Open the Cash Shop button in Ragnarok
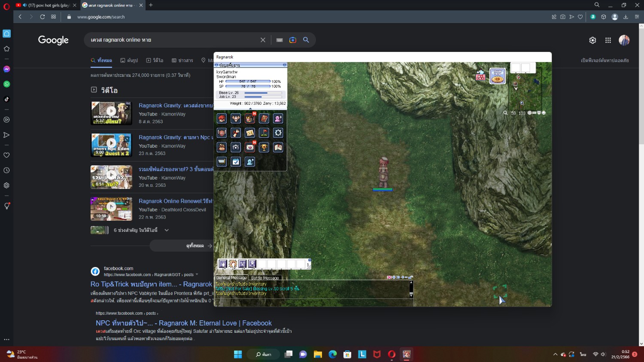The image size is (644, 362). 498,76
